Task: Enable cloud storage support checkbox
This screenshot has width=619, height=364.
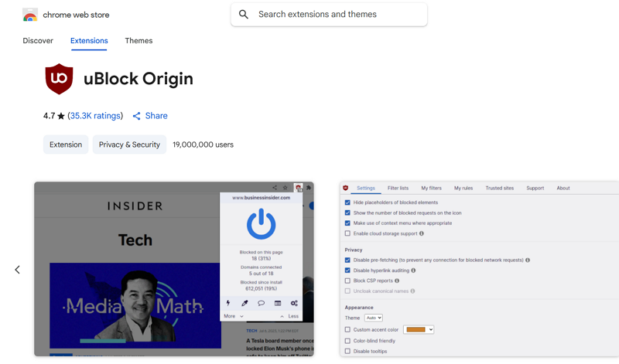Action: pos(347,233)
